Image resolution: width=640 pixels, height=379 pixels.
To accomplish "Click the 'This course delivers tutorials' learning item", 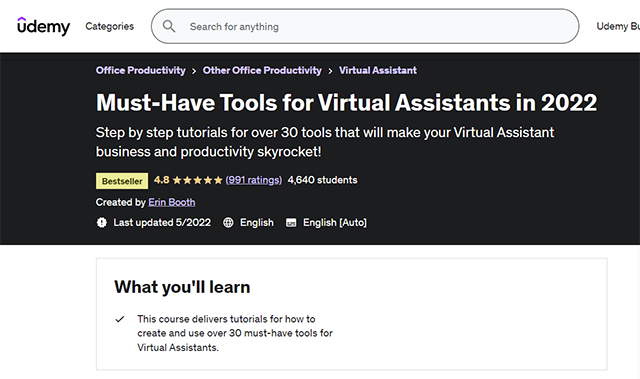I will [235, 333].
